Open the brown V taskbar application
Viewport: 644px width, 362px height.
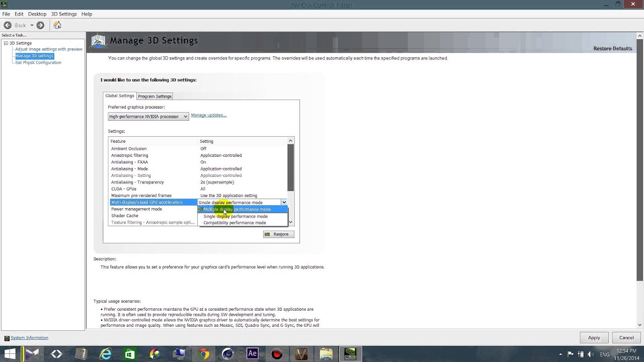coord(301,354)
